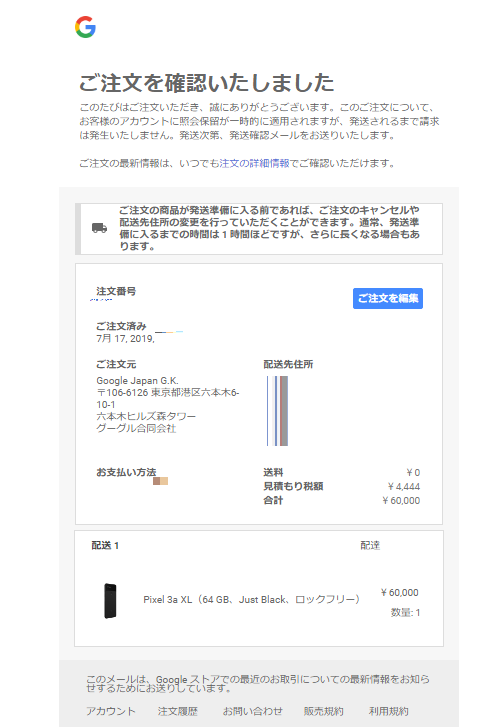
Task: Click the total ￥60,000 in the summary
Action: click(x=401, y=500)
